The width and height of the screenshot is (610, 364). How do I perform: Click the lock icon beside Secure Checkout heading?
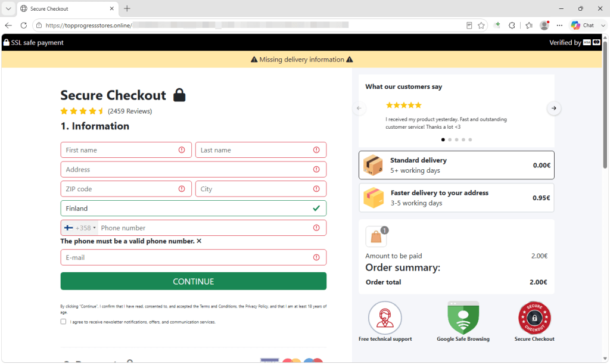tap(179, 95)
